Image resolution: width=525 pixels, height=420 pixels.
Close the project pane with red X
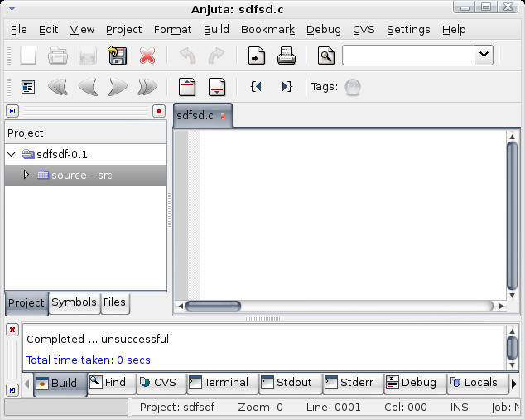(159, 111)
